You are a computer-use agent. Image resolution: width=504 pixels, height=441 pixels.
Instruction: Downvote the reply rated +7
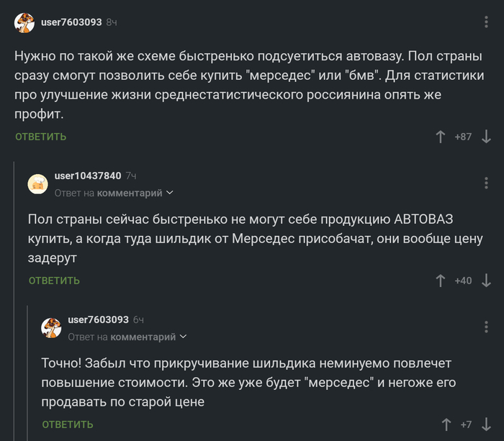pyautogui.click(x=486, y=424)
